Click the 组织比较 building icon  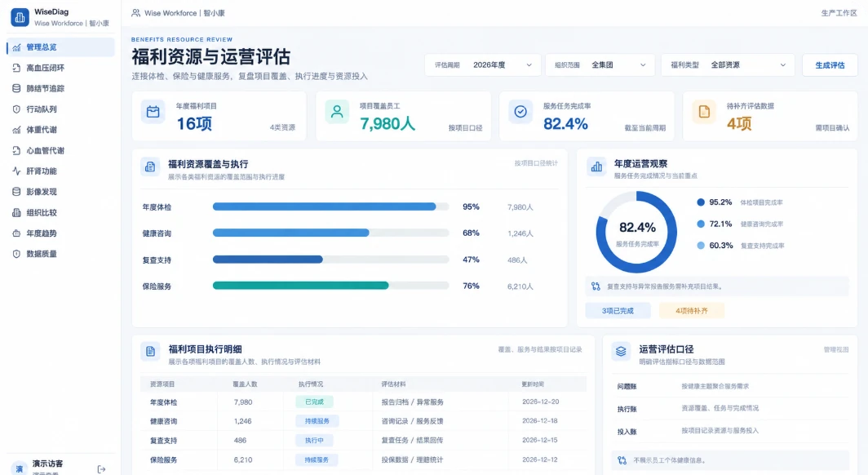pos(16,212)
